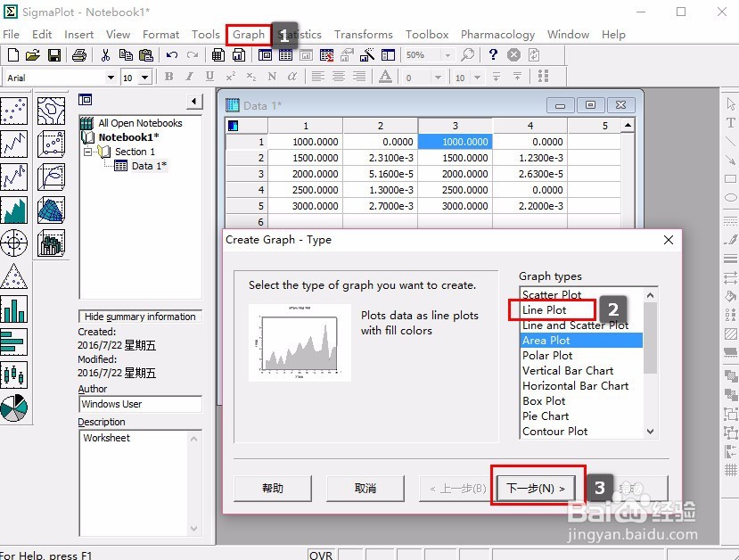Screen dimensions: 739x560
Task: Click the New notebook toolbar icon
Action: (x=13, y=55)
